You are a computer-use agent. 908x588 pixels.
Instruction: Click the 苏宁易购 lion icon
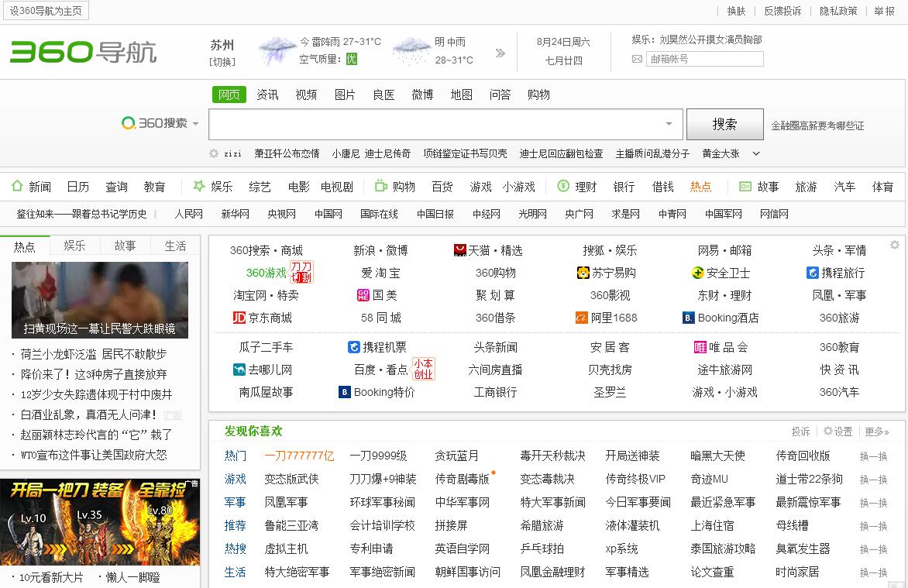click(x=583, y=273)
